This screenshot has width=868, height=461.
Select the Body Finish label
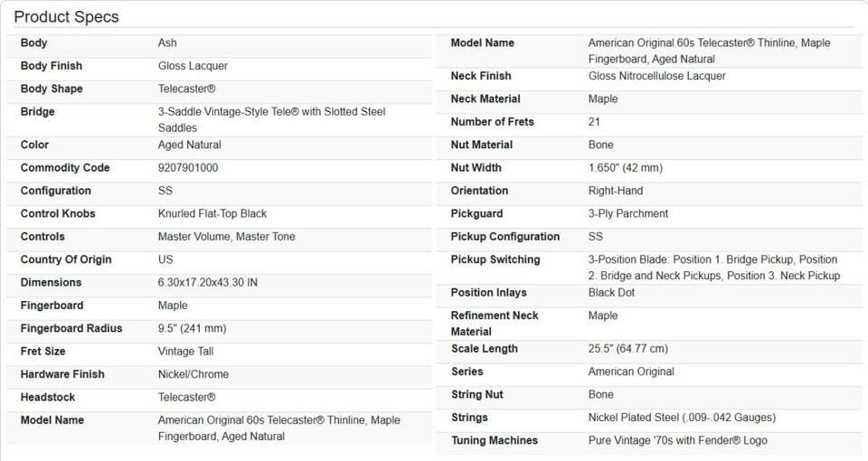click(52, 66)
